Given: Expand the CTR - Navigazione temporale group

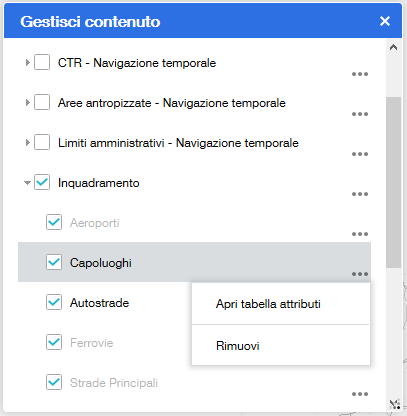Looking at the screenshot, I should (x=28, y=62).
